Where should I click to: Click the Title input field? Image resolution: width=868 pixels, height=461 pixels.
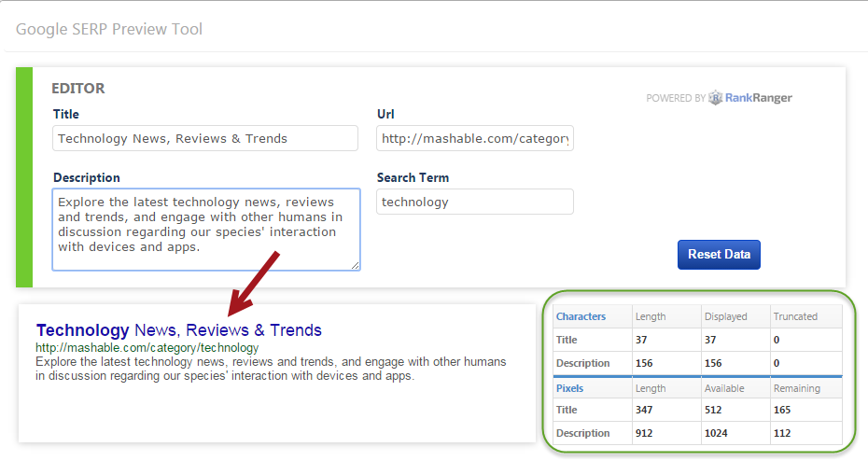pos(205,138)
